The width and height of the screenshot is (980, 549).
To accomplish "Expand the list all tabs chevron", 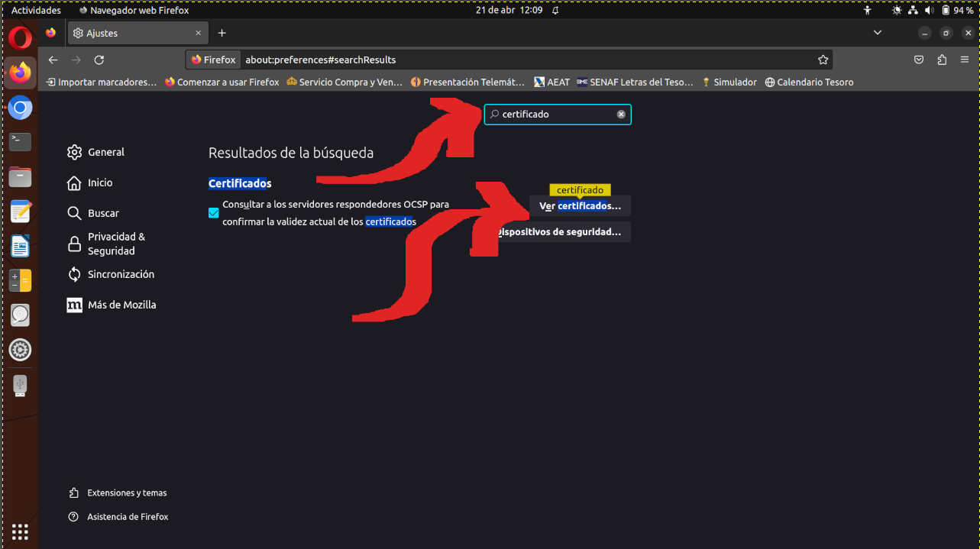I will click(x=878, y=33).
